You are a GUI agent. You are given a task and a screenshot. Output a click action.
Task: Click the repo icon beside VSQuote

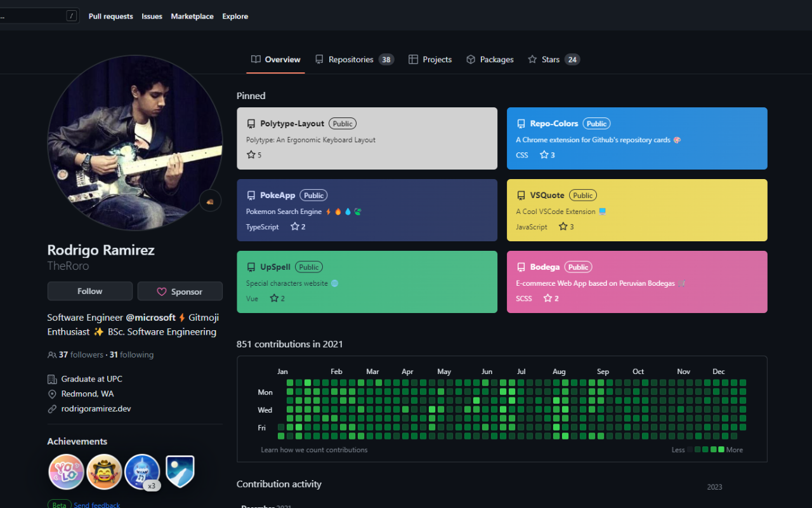tap(521, 196)
